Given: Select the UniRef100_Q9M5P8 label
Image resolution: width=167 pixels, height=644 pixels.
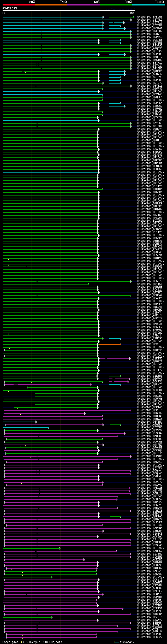Looking at the screenshot, I should [x=150, y=72].
